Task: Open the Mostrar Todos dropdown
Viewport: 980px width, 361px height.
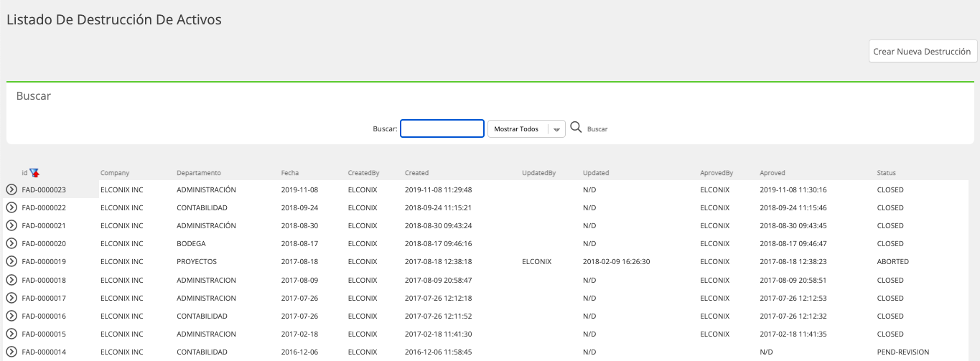Action: [x=526, y=129]
